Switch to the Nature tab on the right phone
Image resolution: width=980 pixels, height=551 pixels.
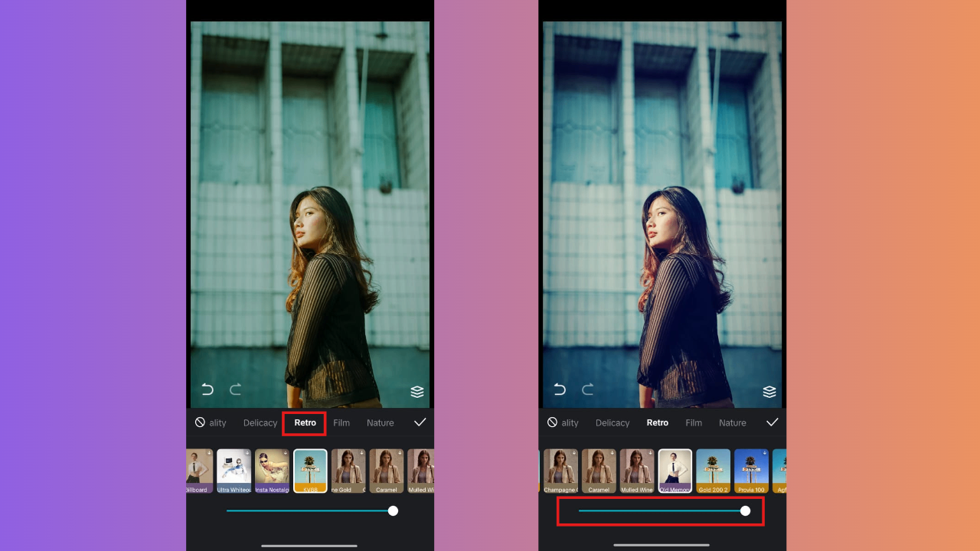733,423
